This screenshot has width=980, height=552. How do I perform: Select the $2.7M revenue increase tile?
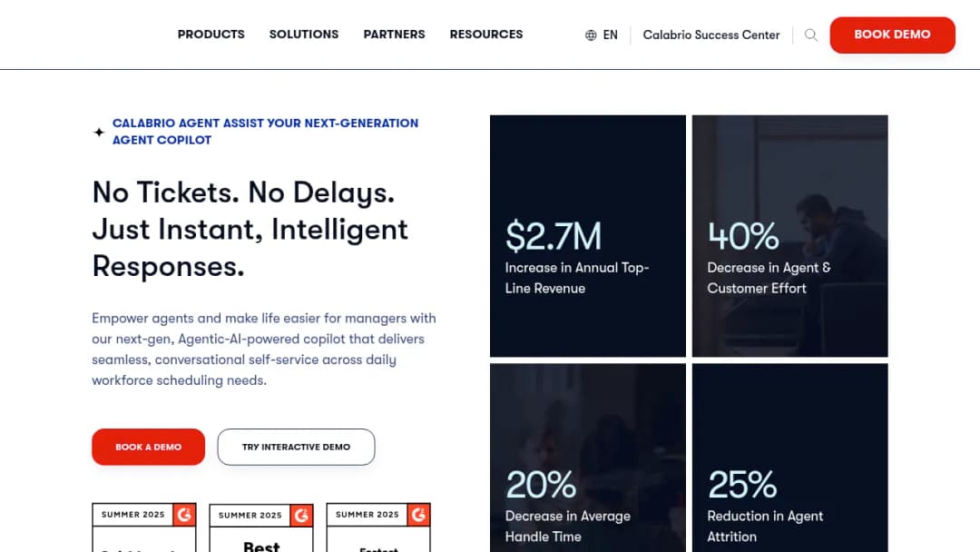coord(587,236)
